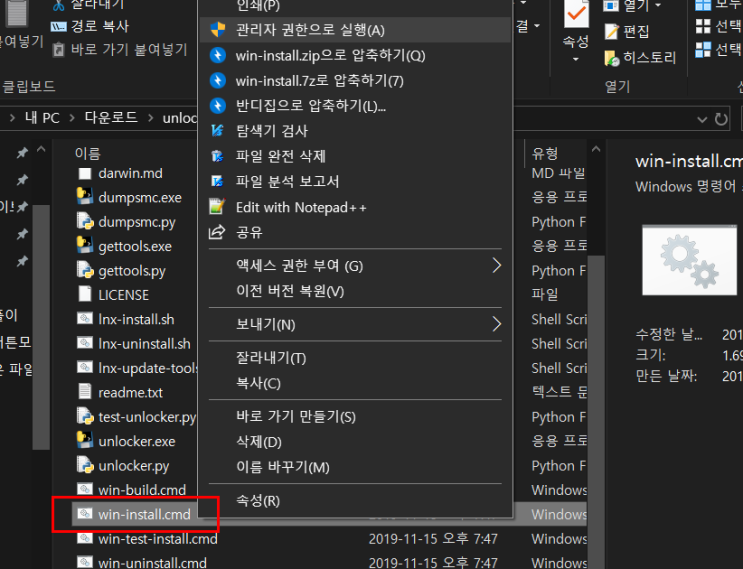
Task: Click the 속성 checkmark ribbon icon
Action: click(x=576, y=13)
